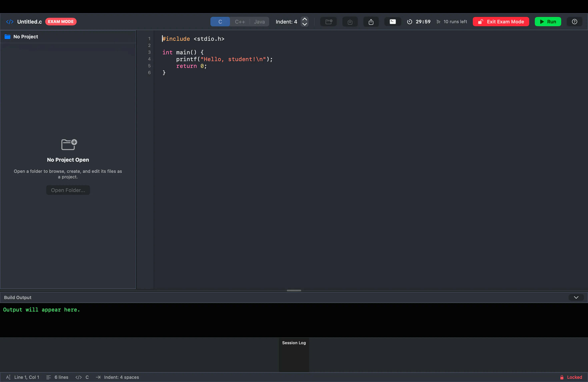Image resolution: width=588 pixels, height=382 pixels.
Task: Click the indent arrow icon in status bar
Action: tap(98, 377)
